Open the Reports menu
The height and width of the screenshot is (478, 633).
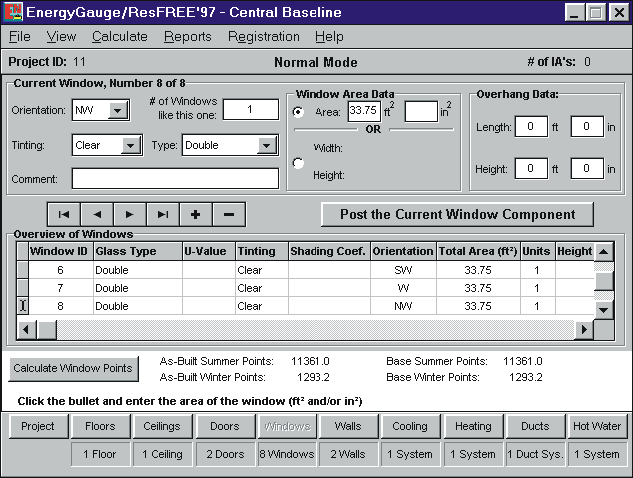tap(188, 37)
